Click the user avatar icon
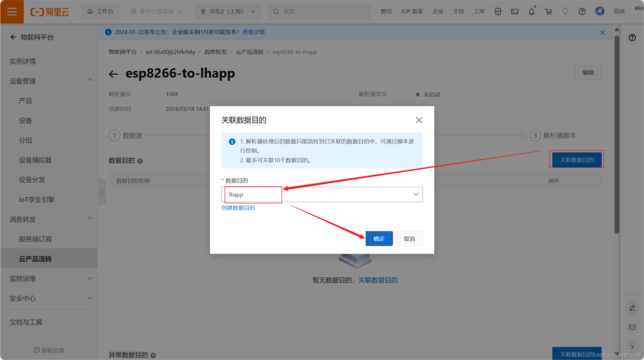Screen dimensions: 644x360 point(600,11)
